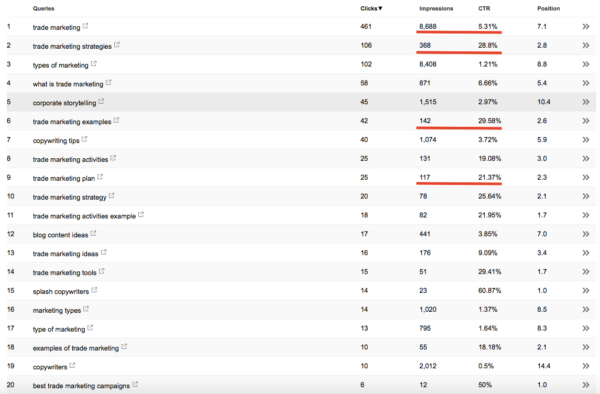Open external link icon beside 'trade marketing plan'
600x394 pixels.
click(100, 177)
